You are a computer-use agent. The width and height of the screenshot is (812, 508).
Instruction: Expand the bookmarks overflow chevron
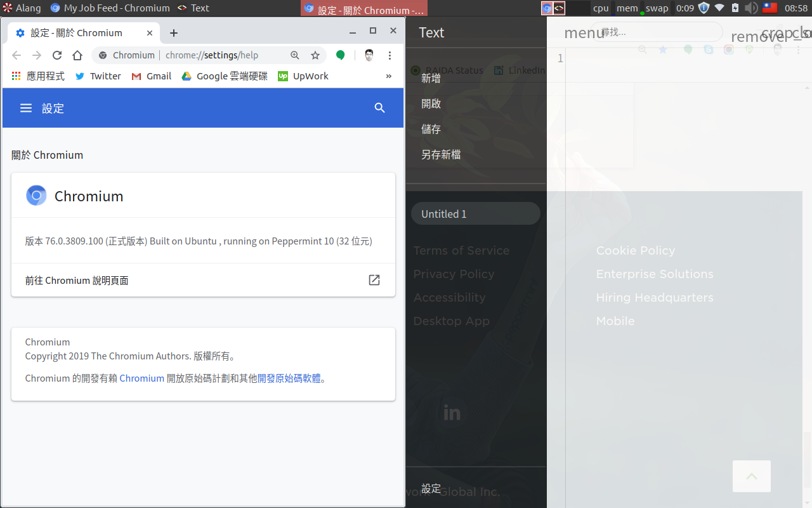point(389,76)
